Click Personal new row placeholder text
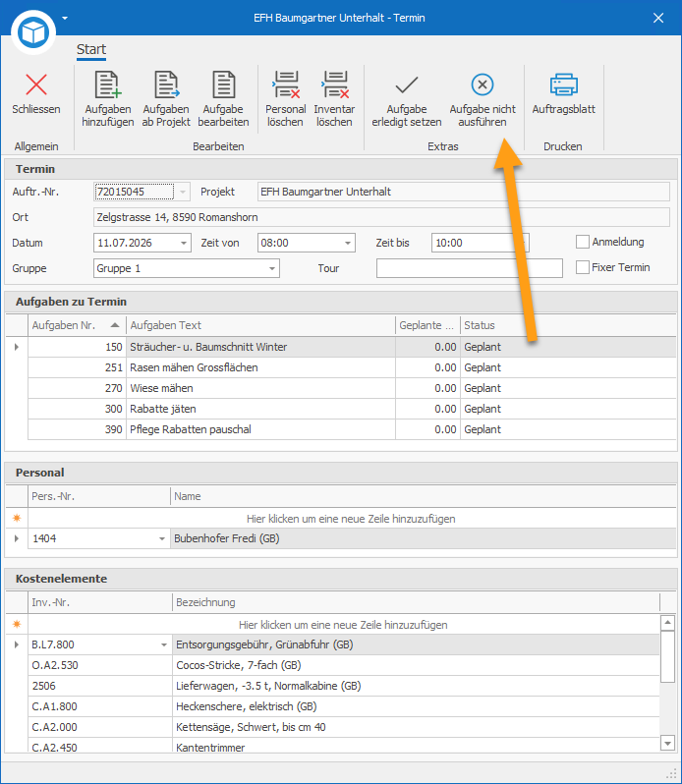Viewport: 682px width, 784px height. tap(351, 519)
